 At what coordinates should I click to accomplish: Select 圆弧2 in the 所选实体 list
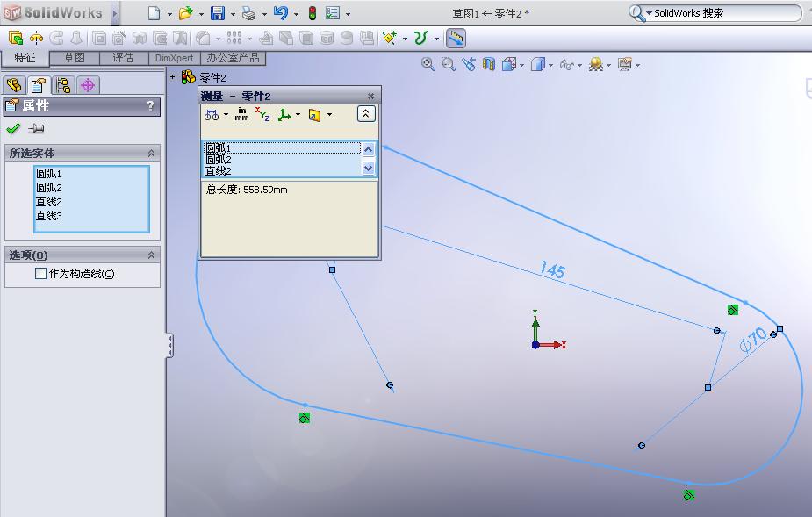tap(48, 188)
